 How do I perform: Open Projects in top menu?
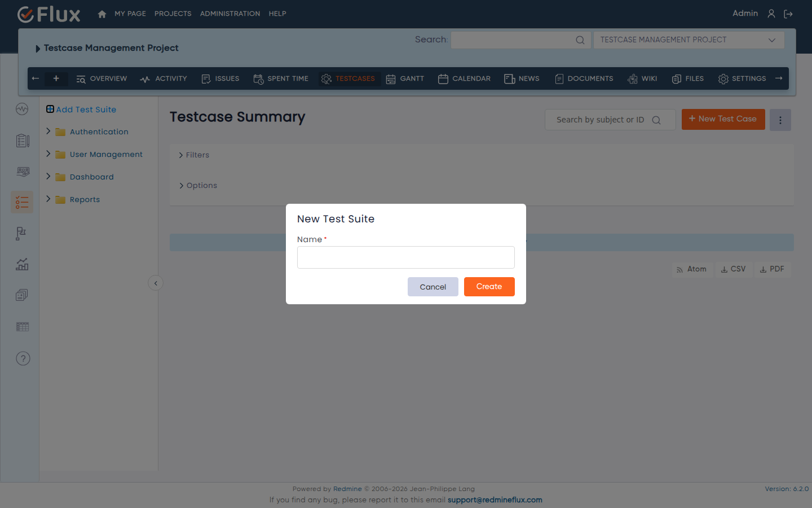pos(173,14)
